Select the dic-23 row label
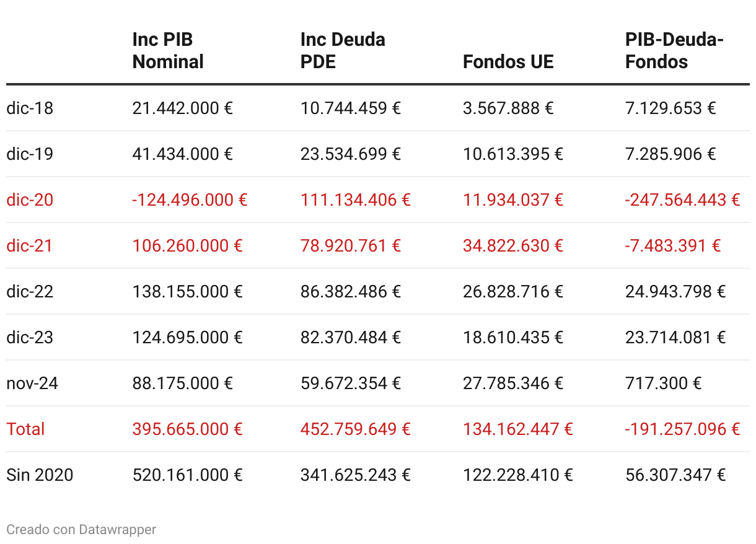756x544 pixels. [x=30, y=338]
